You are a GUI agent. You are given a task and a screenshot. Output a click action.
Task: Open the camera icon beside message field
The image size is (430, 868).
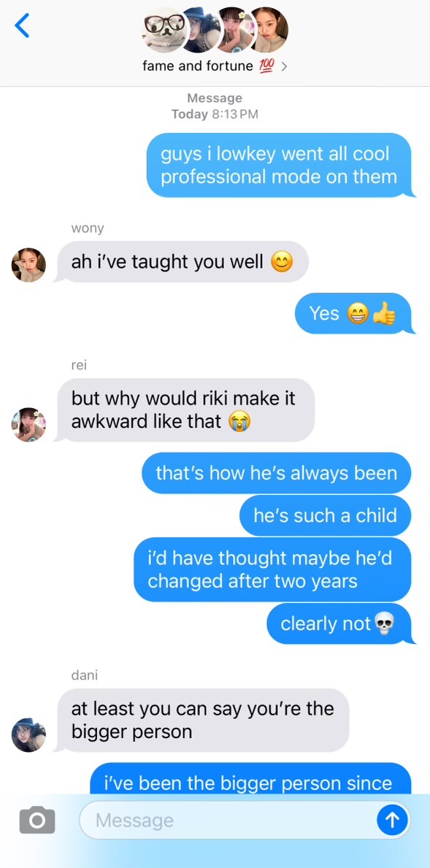pos(37,820)
